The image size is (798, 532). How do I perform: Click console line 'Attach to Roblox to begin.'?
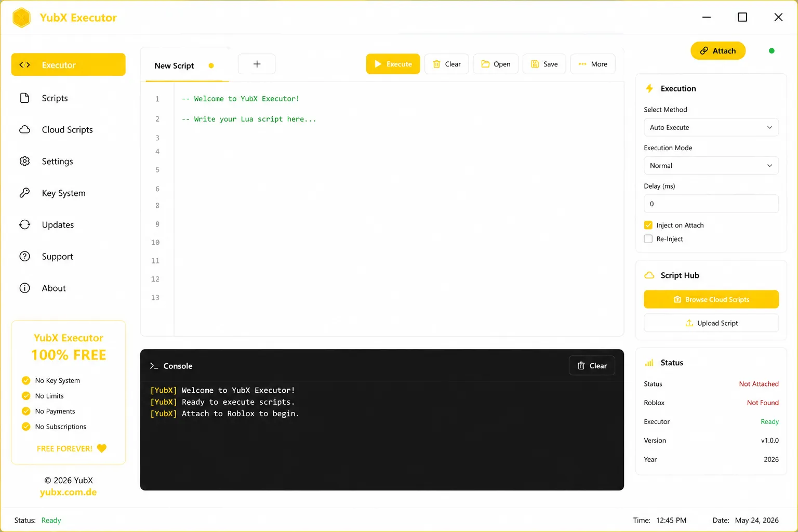point(224,414)
